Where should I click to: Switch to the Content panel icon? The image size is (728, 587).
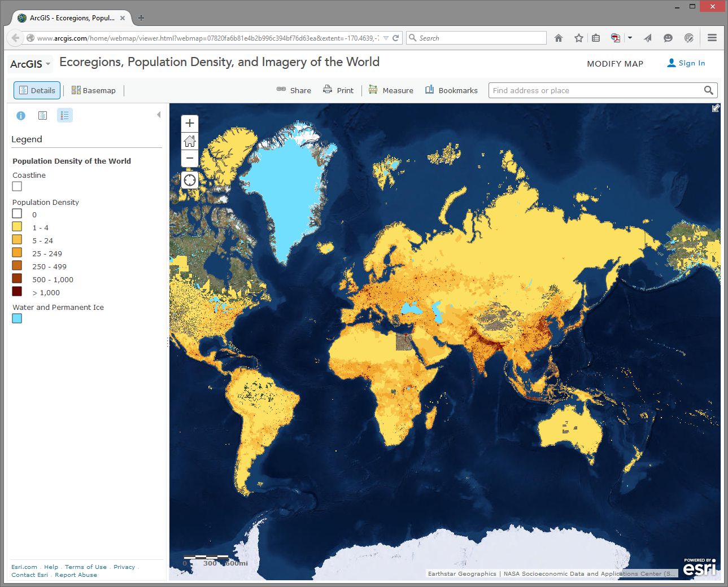coord(42,115)
